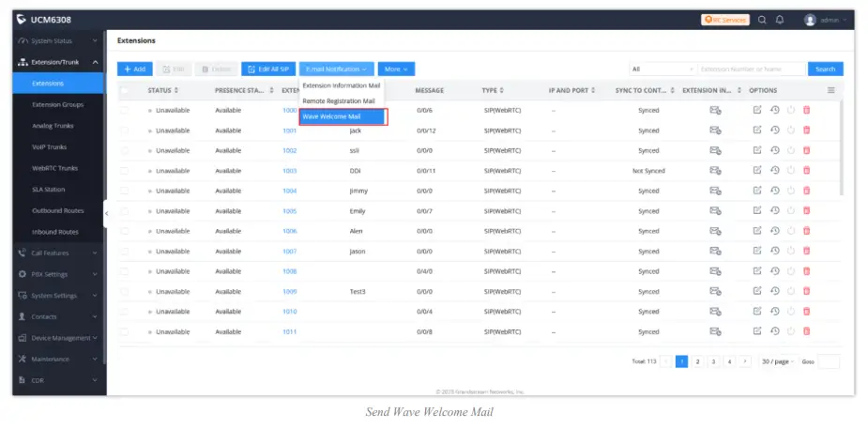Edit extension 1011 via pencil icon
Screen dimensions: 868x429
(757, 331)
